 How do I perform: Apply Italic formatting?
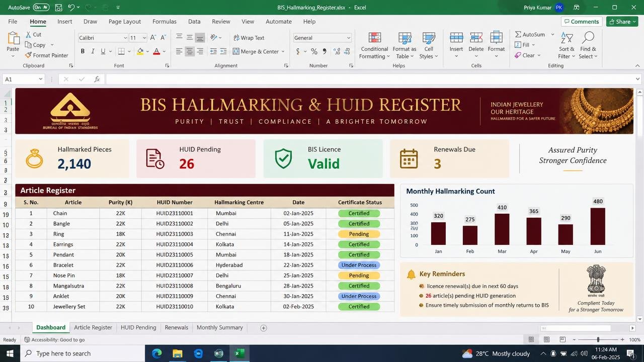click(93, 51)
